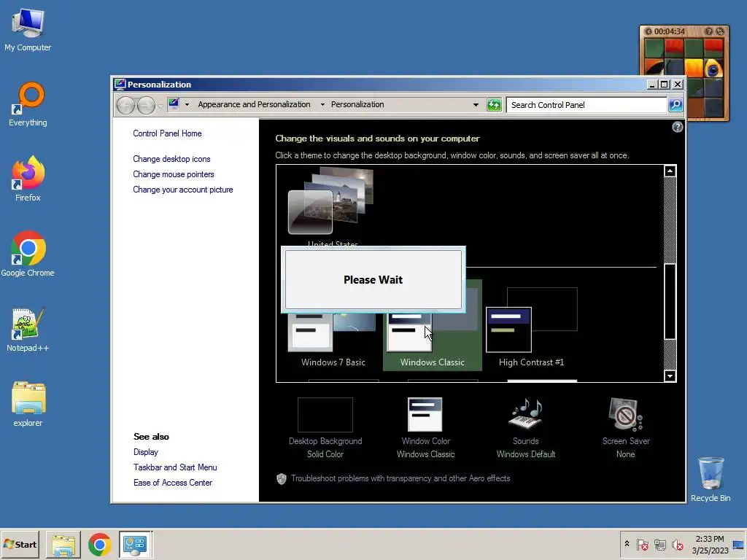The height and width of the screenshot is (560, 747).
Task: Open Change desktop icons link
Action: pos(171,159)
